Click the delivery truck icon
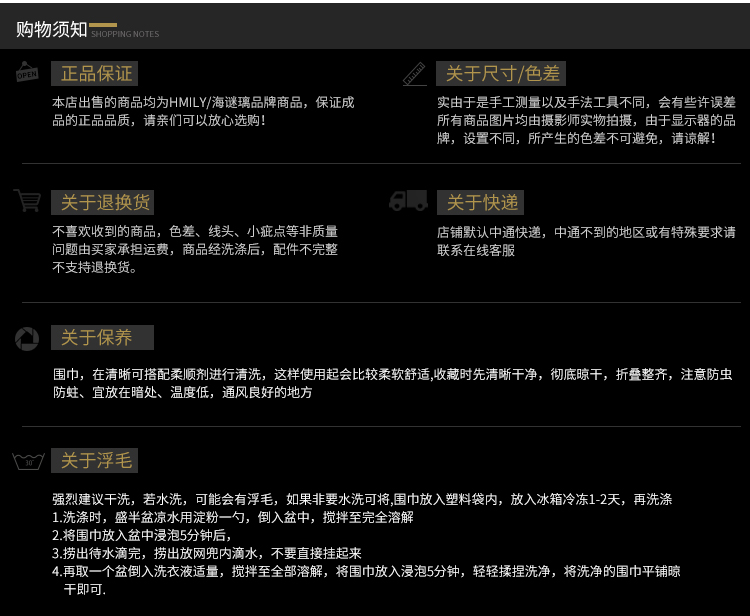 [408, 201]
